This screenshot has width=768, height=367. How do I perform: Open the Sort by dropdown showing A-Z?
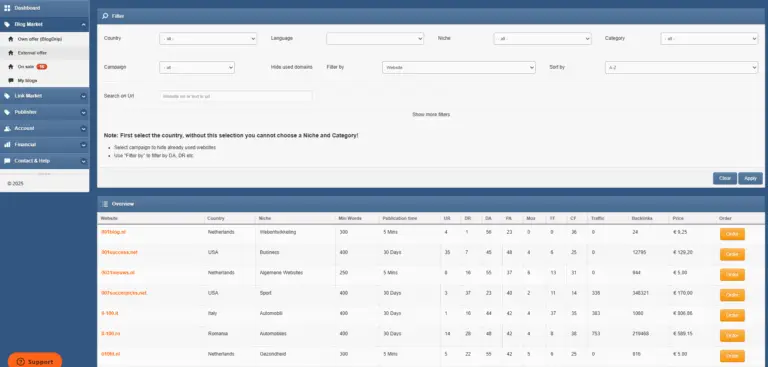(681, 68)
